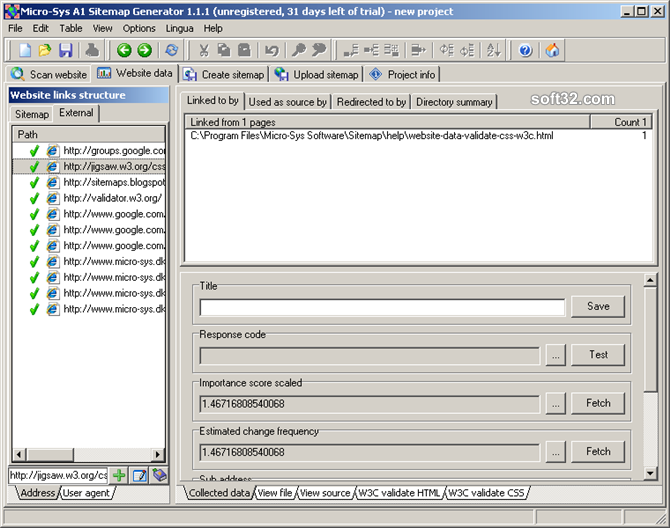
Task: Click the Copy toolbar icon
Action: coord(224,50)
